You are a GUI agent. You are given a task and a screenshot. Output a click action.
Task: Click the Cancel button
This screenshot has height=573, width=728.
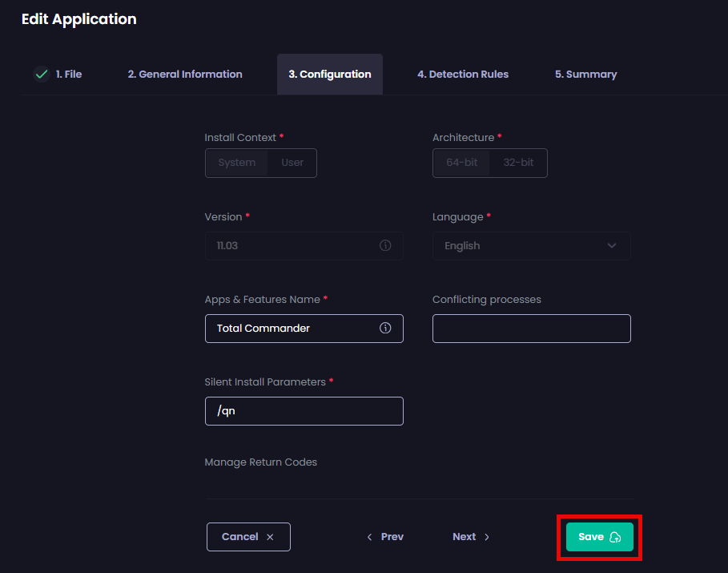coord(248,537)
